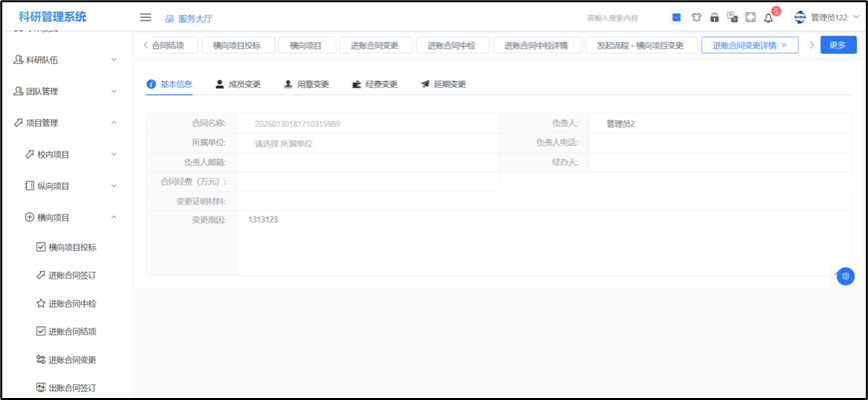Open 进账合同签订 in the sidebar
Viewport: 868px width, 400px height.
72,275
